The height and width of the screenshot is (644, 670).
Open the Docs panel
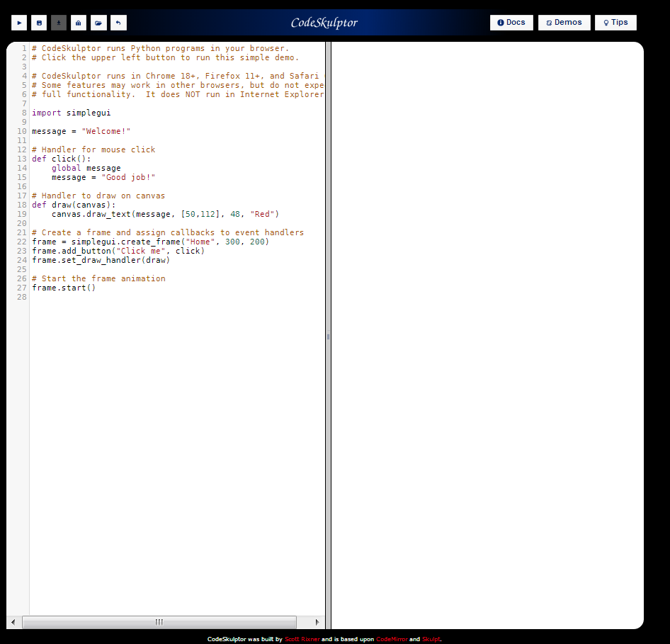511,22
